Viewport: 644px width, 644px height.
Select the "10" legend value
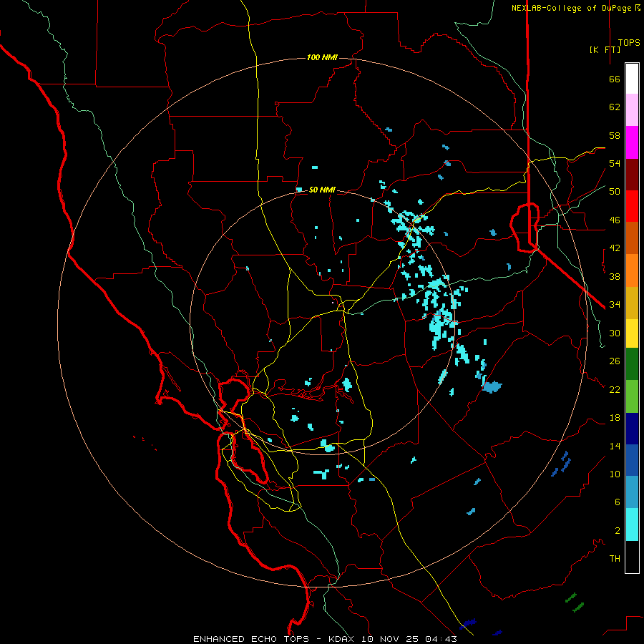[x=615, y=474]
